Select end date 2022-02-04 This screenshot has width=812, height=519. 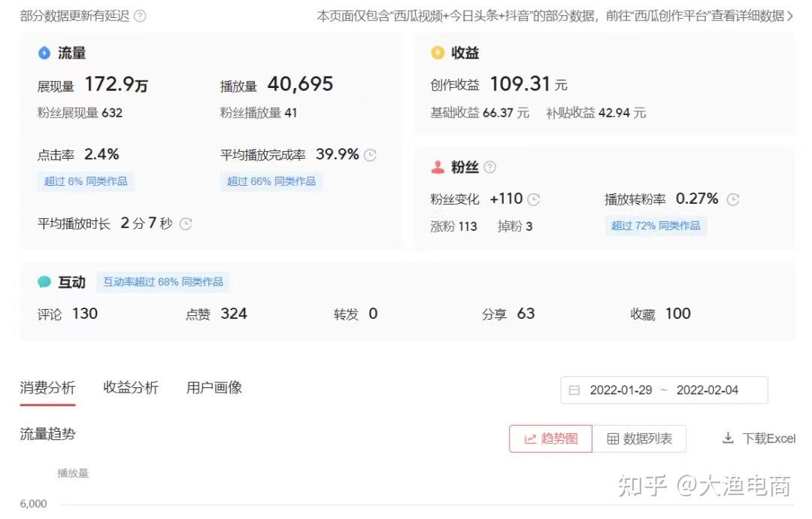pos(707,390)
